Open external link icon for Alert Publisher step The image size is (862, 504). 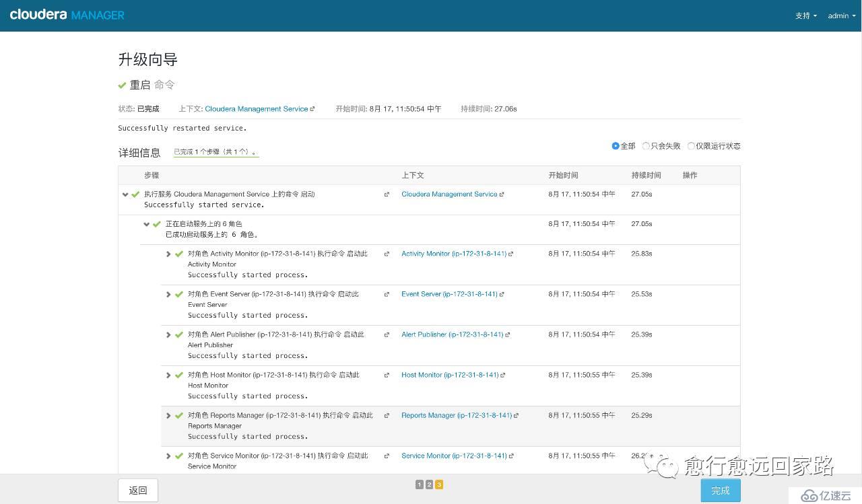(387, 334)
